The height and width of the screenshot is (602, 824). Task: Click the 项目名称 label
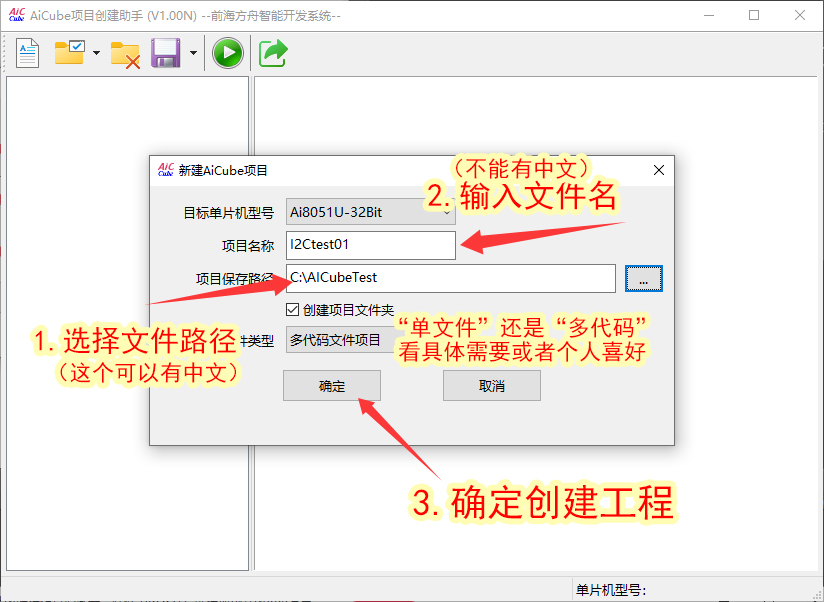[x=248, y=245]
